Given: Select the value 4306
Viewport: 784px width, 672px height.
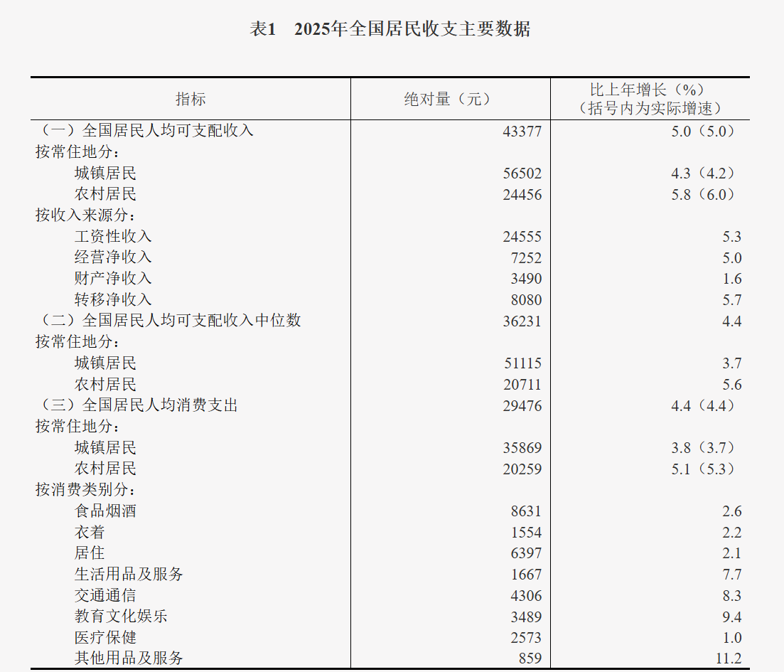Looking at the screenshot, I should (526, 596).
